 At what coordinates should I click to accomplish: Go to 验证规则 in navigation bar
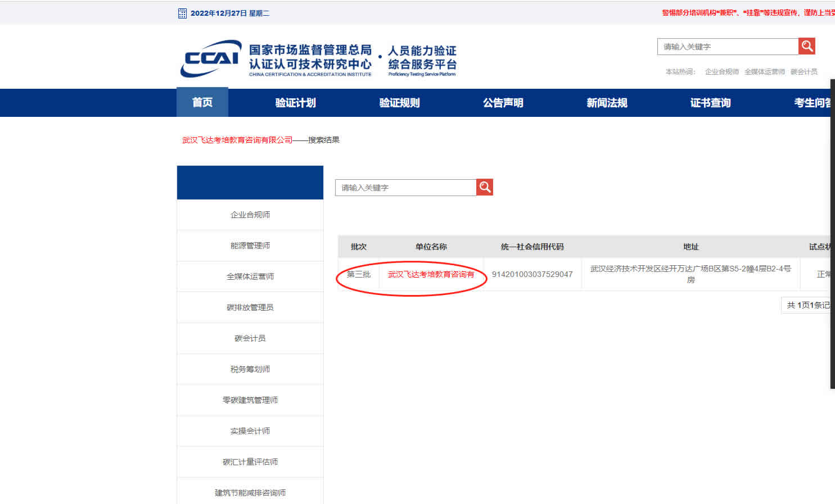pos(399,103)
